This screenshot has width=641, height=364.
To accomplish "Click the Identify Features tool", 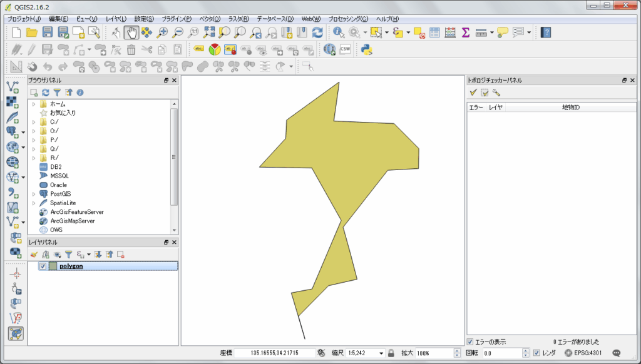I will click(339, 32).
